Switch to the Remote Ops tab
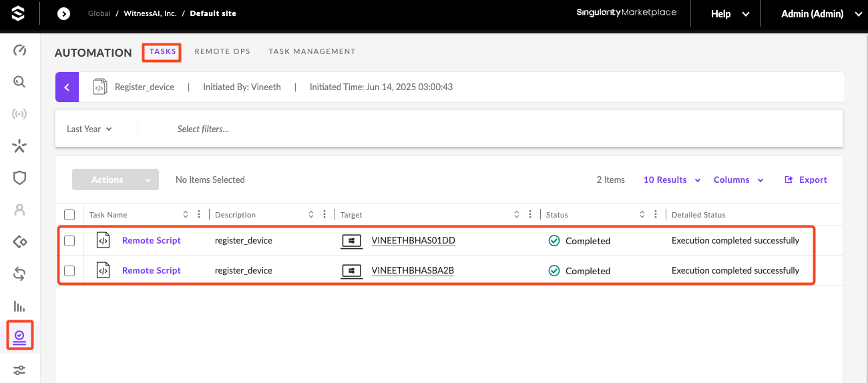Screen dimensions: 868x383 (222, 51)
